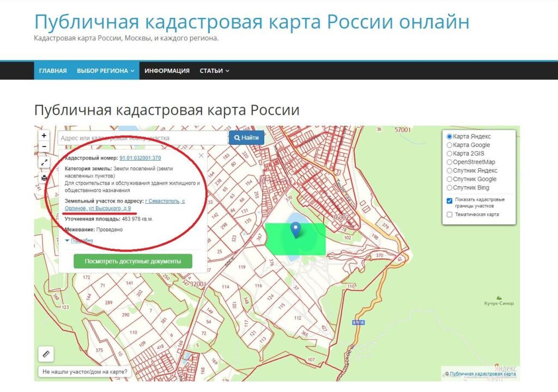Enable the Тематическая карта checkbox
Viewport: 558px width, 392px height.
[x=450, y=215]
